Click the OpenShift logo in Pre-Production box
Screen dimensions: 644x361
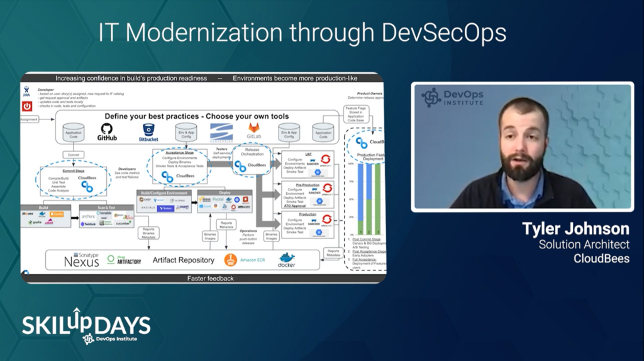click(327, 189)
